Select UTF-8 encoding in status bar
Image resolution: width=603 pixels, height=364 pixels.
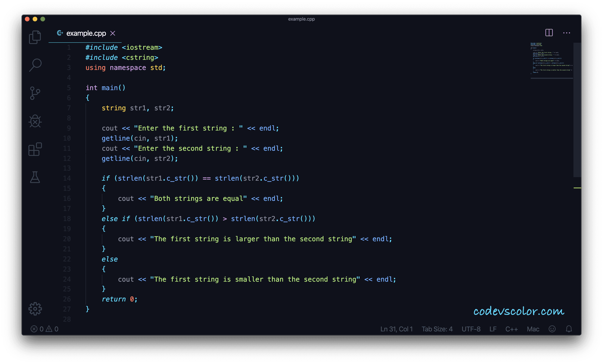click(x=471, y=329)
